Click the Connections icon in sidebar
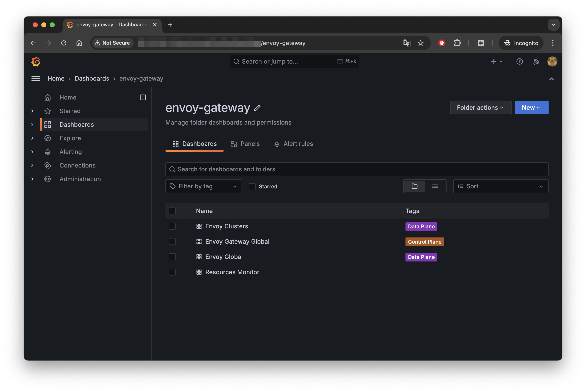This screenshot has height=392, width=586. pyautogui.click(x=48, y=166)
